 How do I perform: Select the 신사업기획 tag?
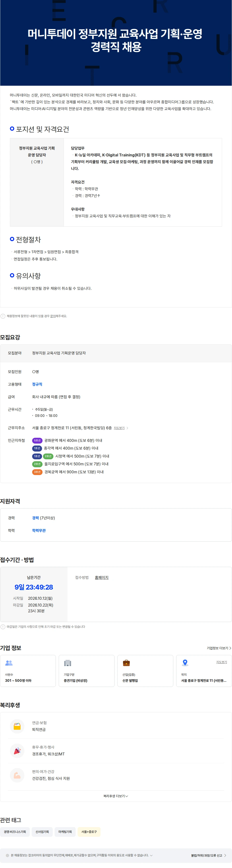(x=42, y=832)
